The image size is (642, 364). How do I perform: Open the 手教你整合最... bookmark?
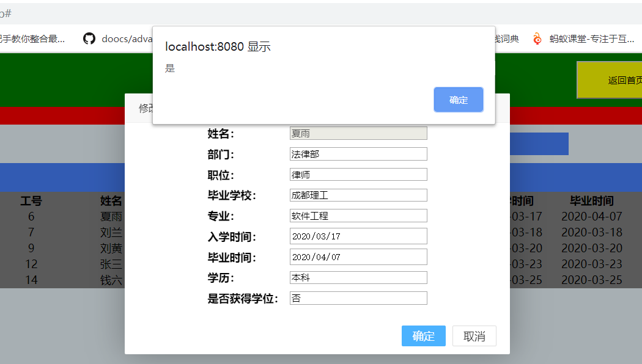click(32, 39)
